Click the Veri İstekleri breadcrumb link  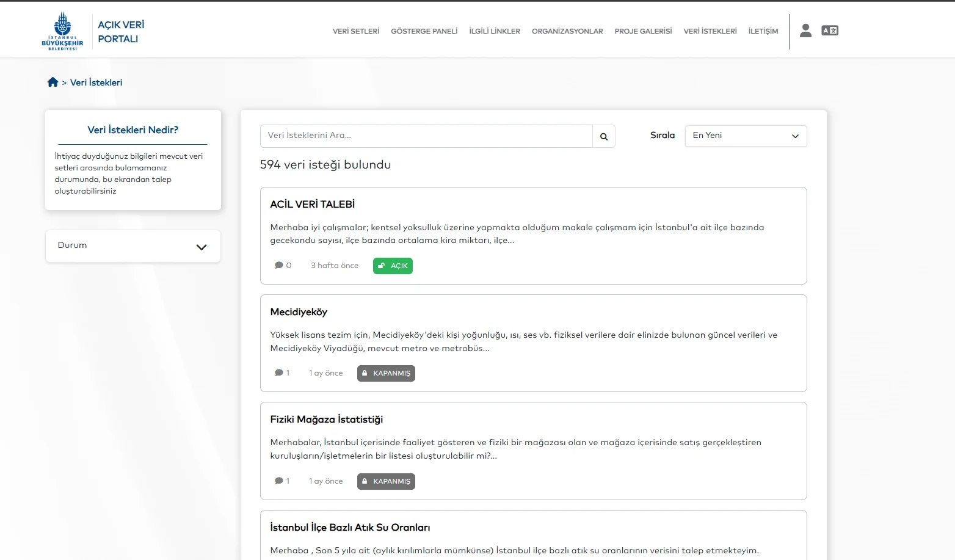pyautogui.click(x=96, y=82)
